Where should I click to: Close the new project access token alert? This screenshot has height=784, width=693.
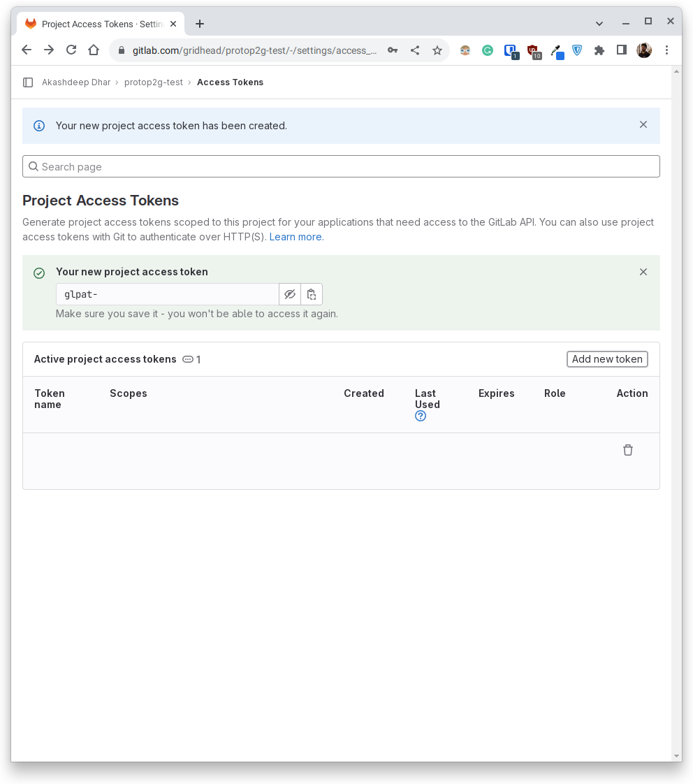pos(643,272)
